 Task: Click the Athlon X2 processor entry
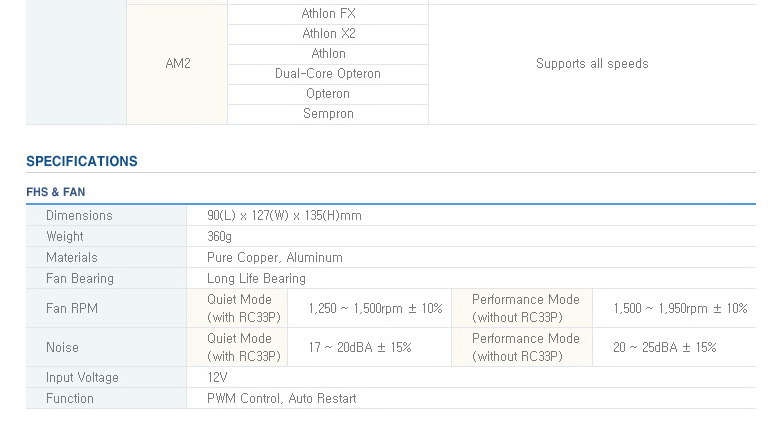coord(328,34)
